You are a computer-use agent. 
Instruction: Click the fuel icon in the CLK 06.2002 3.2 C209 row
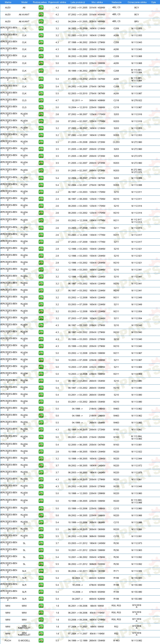click(41, 28)
